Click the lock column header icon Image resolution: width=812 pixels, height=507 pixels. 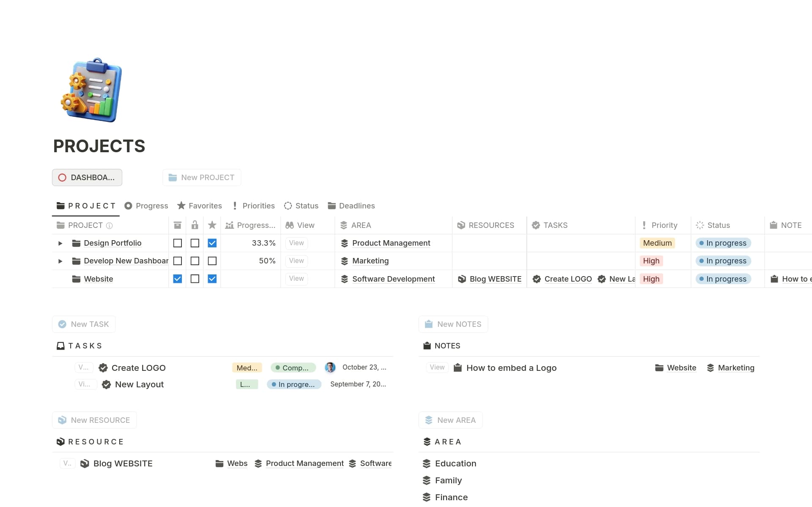point(195,225)
